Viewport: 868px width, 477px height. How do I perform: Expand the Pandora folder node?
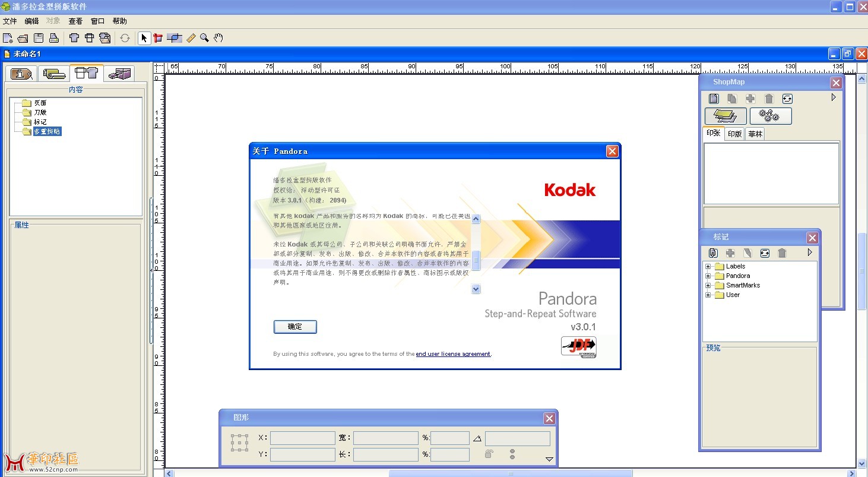708,276
